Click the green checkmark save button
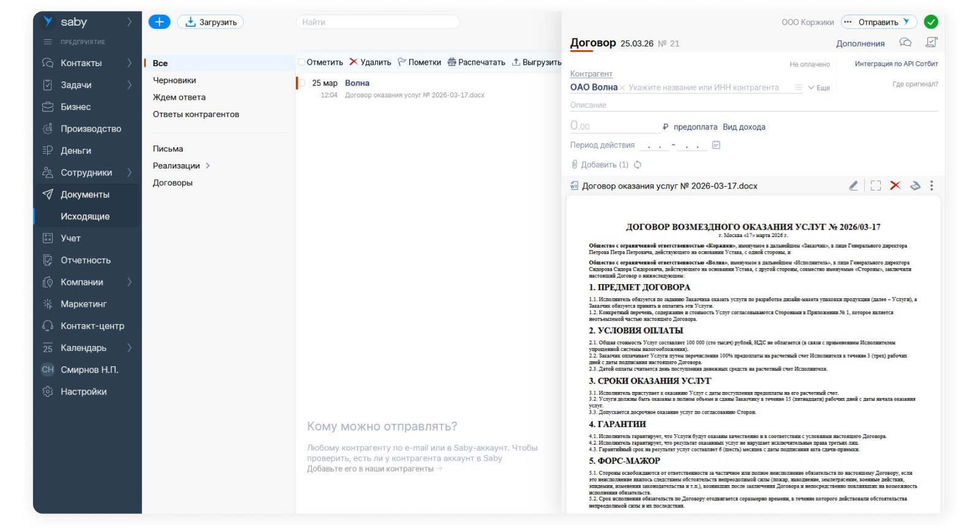 point(931,22)
